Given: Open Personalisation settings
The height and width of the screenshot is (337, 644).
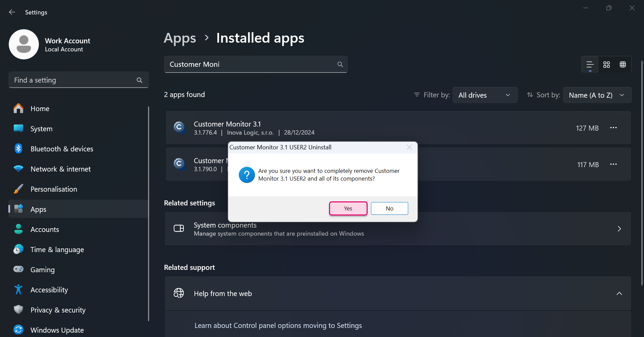Looking at the screenshot, I should 78,189.
